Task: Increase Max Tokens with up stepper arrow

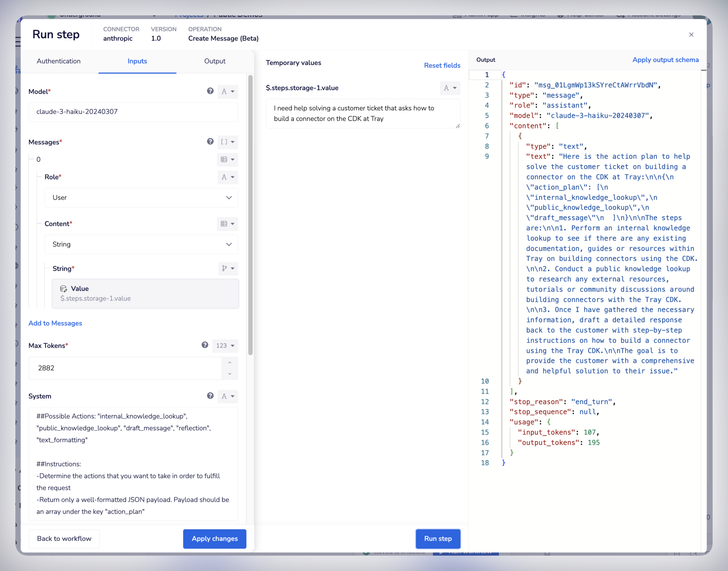Action: click(x=230, y=363)
